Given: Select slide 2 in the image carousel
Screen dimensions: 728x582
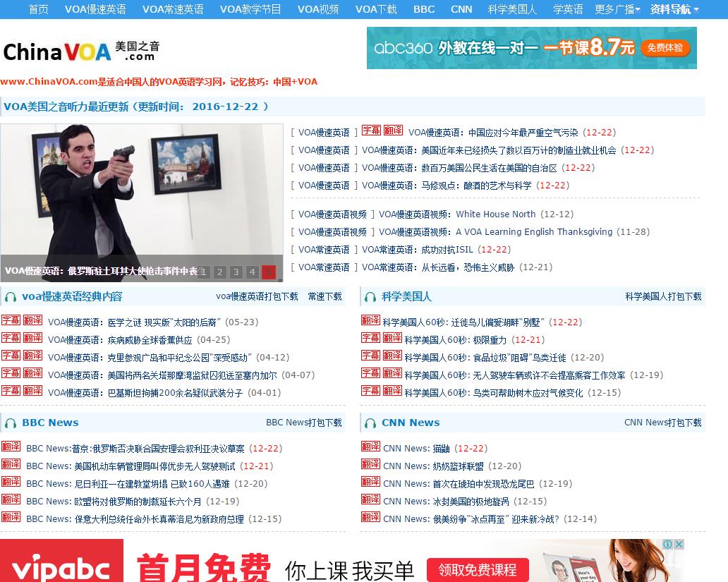Looking at the screenshot, I should point(219,272).
